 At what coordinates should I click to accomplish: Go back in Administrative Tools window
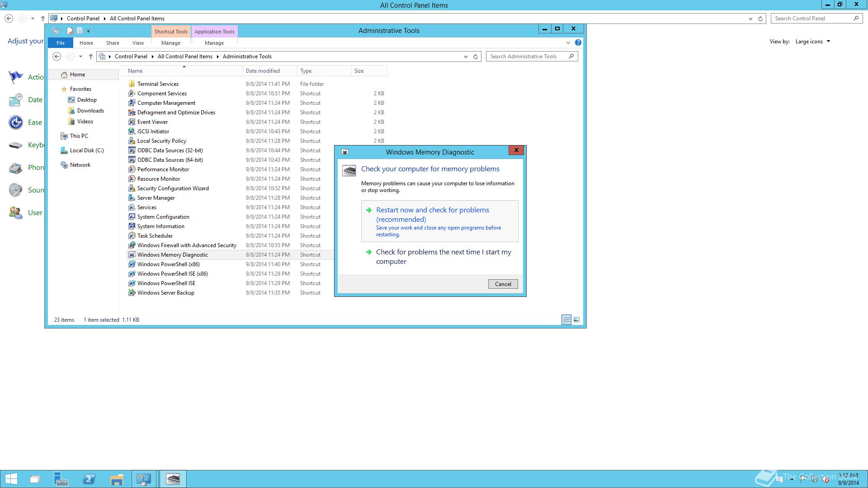tap(57, 56)
